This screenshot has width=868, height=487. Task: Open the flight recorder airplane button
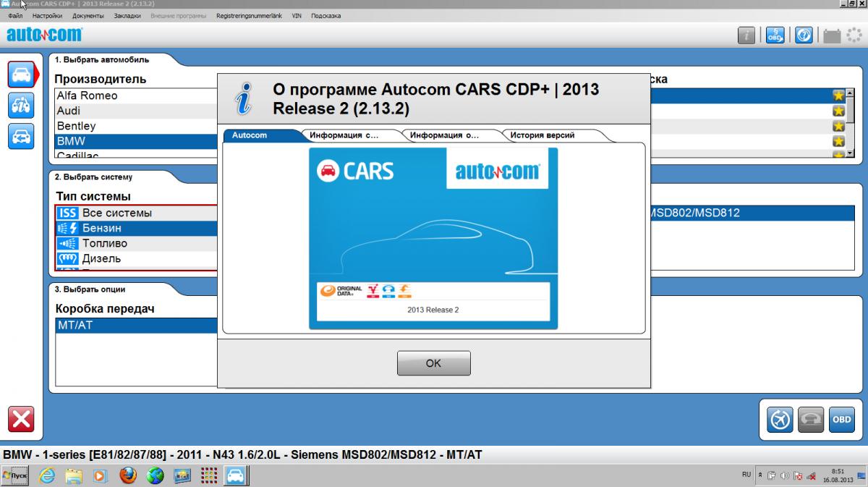pos(780,420)
